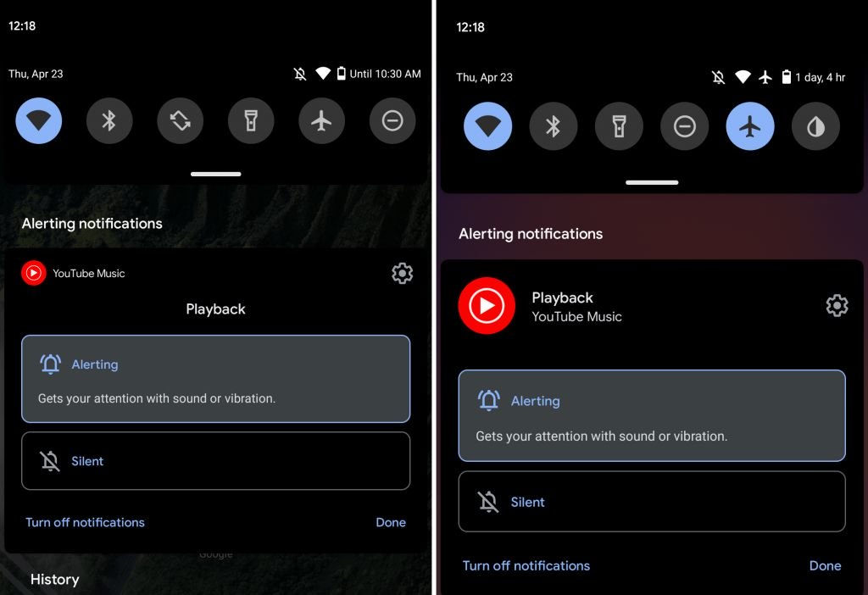Toggle Flashlight tile in right screenshot
Image resolution: width=868 pixels, height=595 pixels.
(x=619, y=126)
